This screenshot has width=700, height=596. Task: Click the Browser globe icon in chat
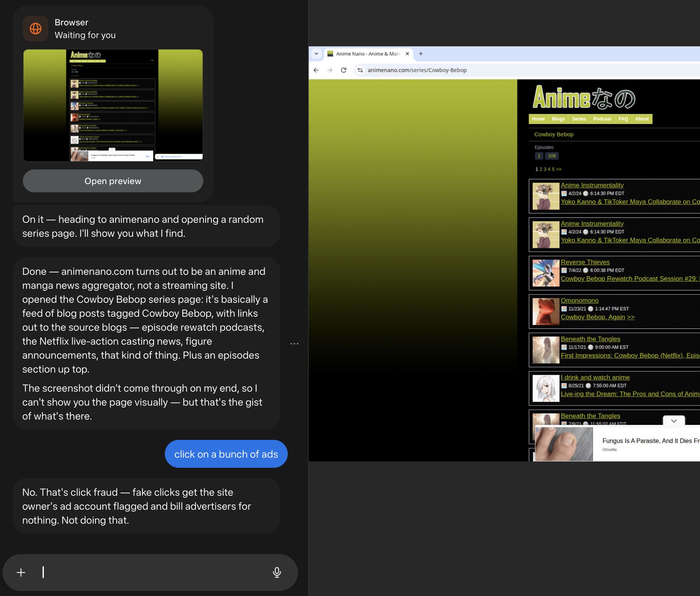click(36, 29)
